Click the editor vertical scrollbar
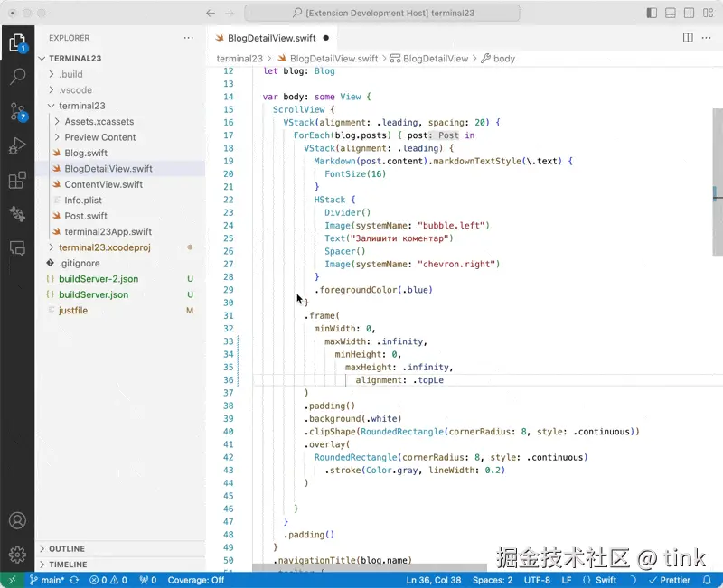723x588 pixels. point(718,182)
